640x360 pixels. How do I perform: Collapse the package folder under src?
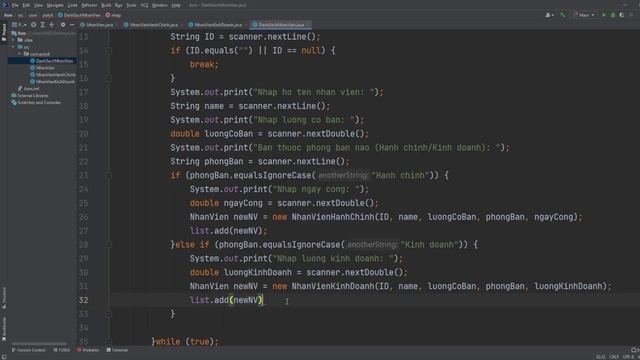pyautogui.click(x=19, y=54)
